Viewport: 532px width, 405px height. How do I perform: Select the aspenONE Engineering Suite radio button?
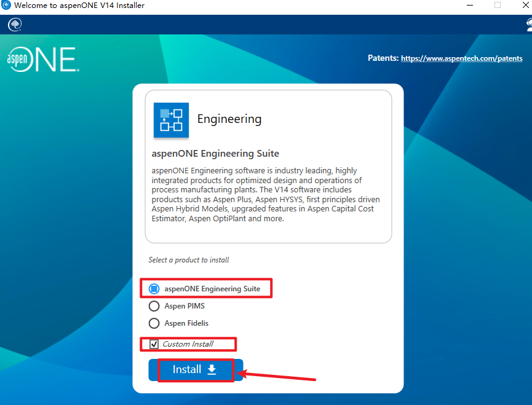click(154, 289)
